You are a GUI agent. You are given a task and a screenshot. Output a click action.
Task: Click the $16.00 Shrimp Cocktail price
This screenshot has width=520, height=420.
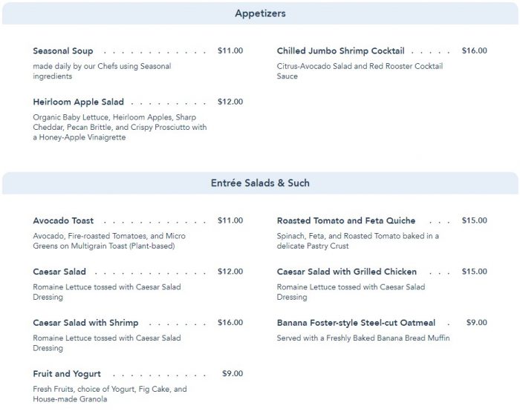point(474,51)
